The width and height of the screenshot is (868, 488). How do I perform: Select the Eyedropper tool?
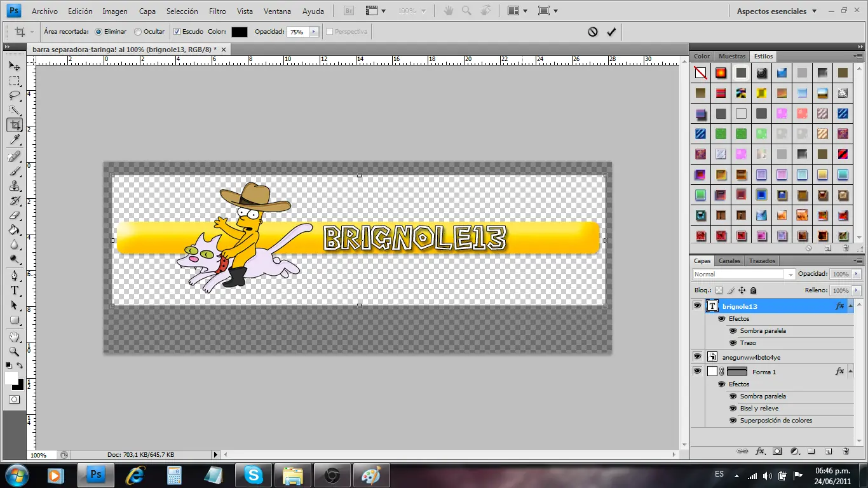tap(14, 140)
